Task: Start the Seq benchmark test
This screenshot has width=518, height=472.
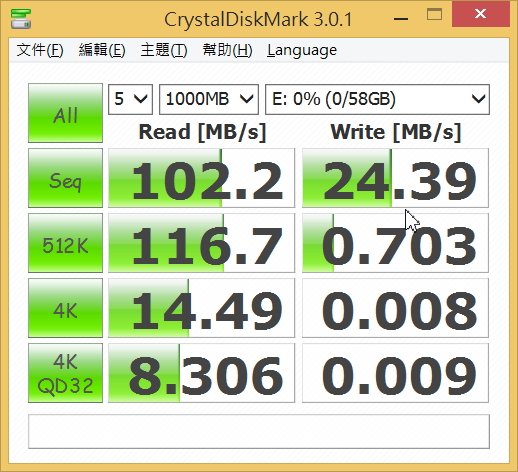Action: [65, 178]
